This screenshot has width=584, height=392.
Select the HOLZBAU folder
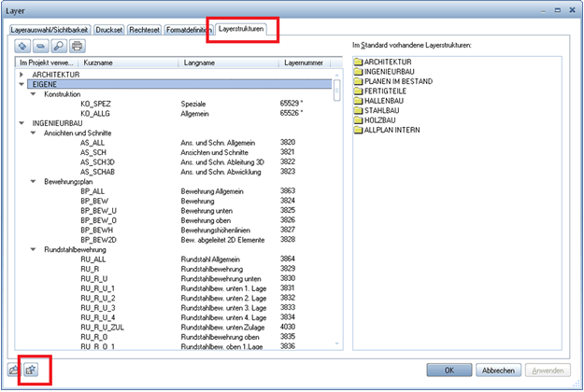375,120
